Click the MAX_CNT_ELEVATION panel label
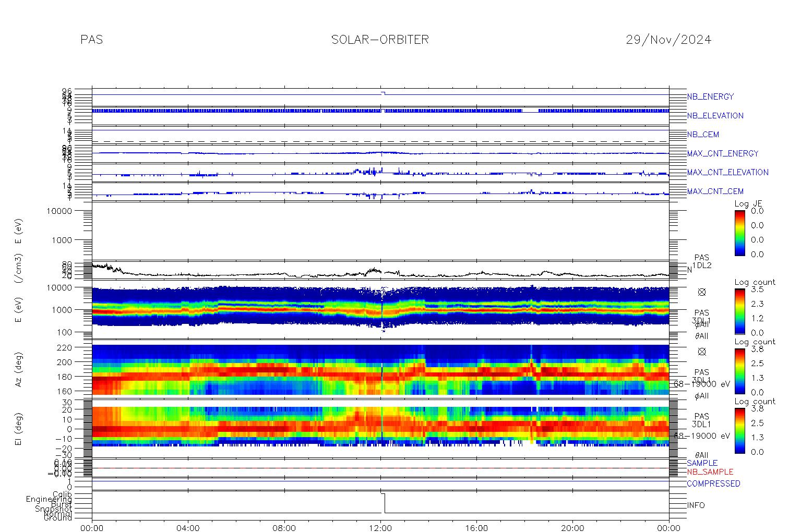Image resolution: width=789 pixels, height=532 pixels. tap(727, 172)
